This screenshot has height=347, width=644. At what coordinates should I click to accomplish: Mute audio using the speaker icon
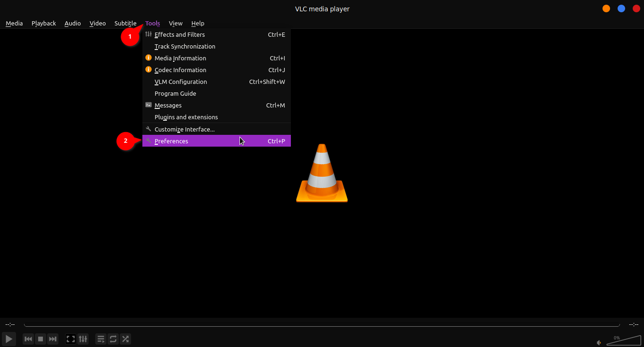pos(599,343)
